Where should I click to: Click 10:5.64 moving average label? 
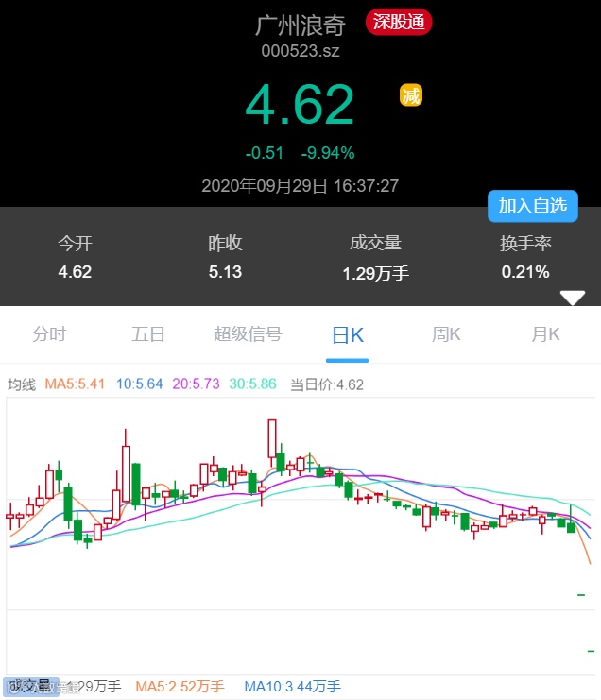139,384
